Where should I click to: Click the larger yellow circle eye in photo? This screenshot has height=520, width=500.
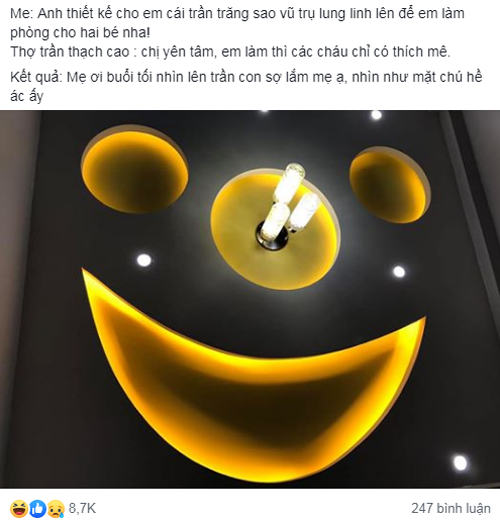pyautogui.click(x=135, y=170)
